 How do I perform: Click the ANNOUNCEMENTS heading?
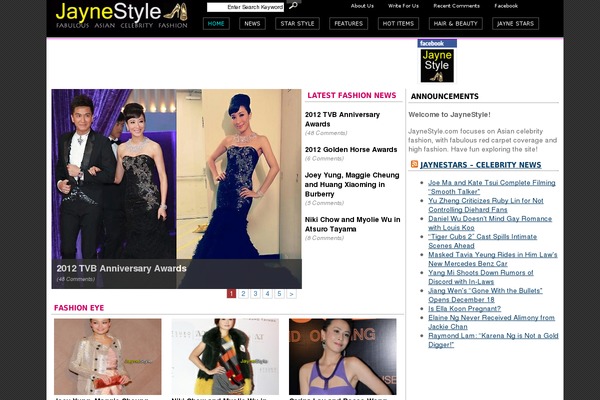444,96
